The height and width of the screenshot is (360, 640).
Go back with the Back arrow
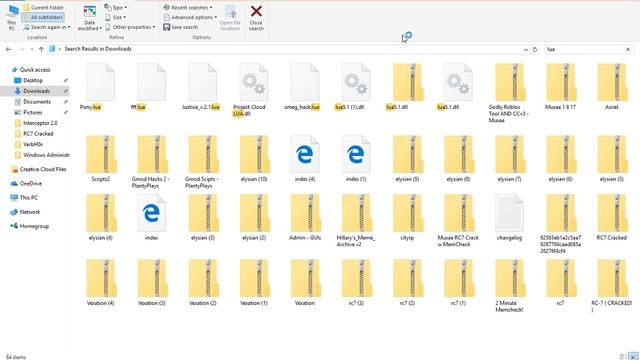9,49
